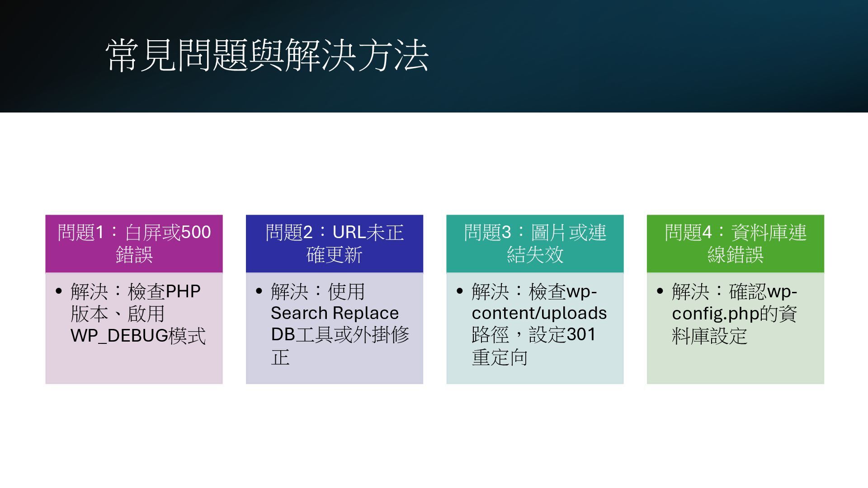The image size is (868, 488).
Task: Click the WP_DEBUG模式 text
Action: pos(138,336)
